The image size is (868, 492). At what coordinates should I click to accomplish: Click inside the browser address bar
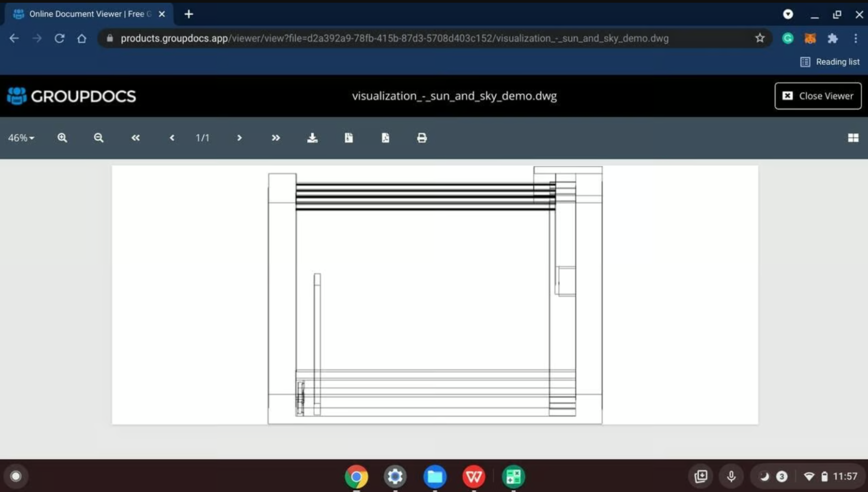tap(396, 38)
